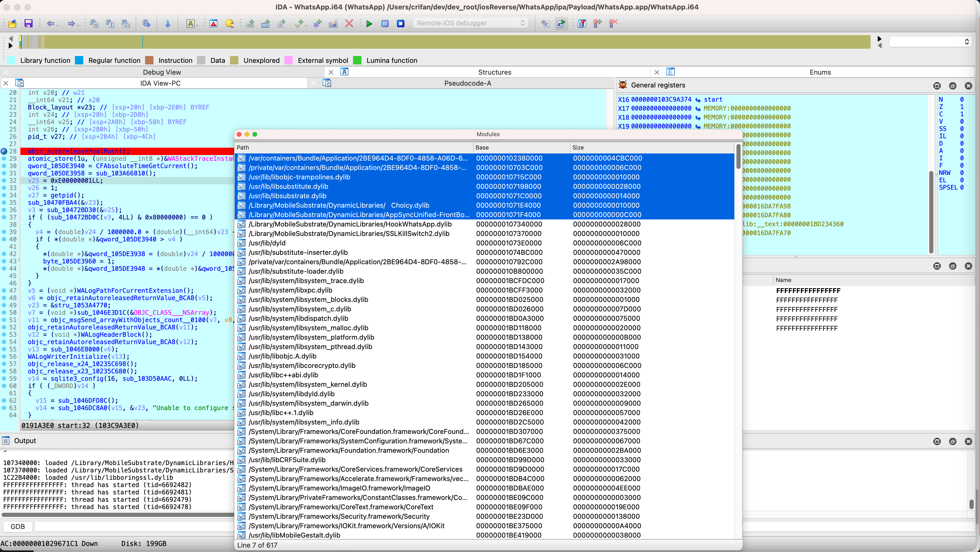Close the General registers panel
Viewport: 980px width, 552px height.
(x=968, y=86)
